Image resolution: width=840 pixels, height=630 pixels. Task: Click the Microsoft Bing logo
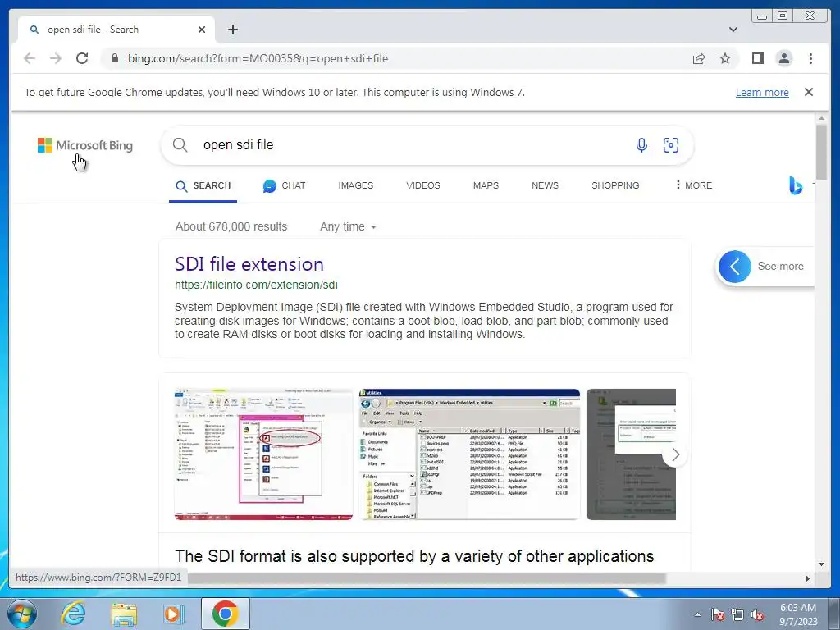point(85,145)
